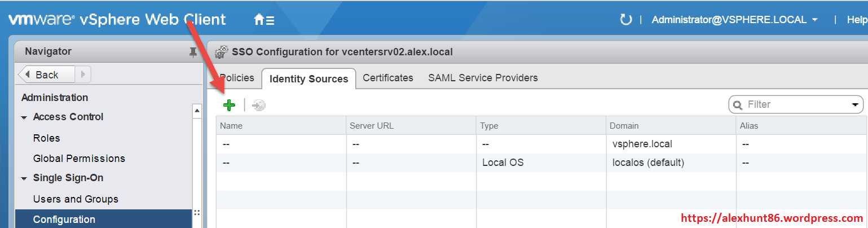Select Configuration under Single Sign-On
868x228 pixels.
click(104, 220)
